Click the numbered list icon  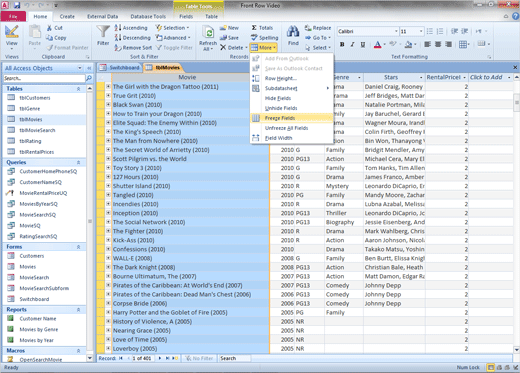tap(440, 31)
